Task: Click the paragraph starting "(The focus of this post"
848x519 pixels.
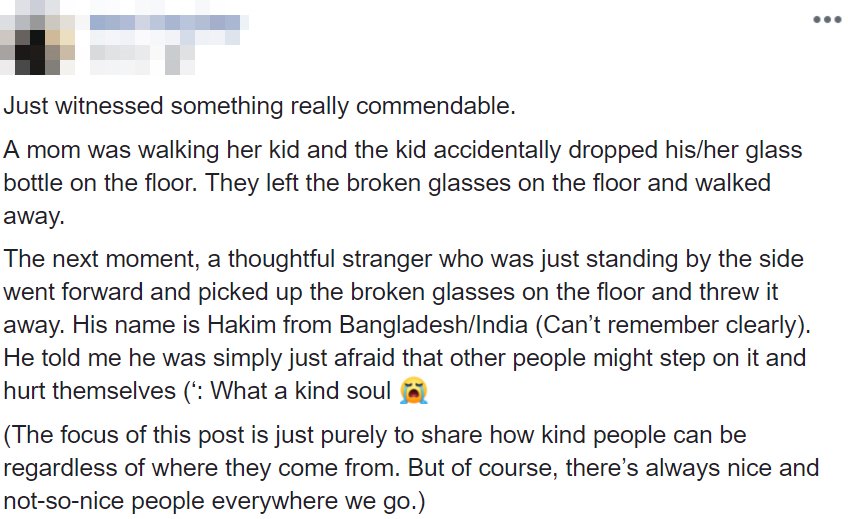Action: [x=400, y=468]
